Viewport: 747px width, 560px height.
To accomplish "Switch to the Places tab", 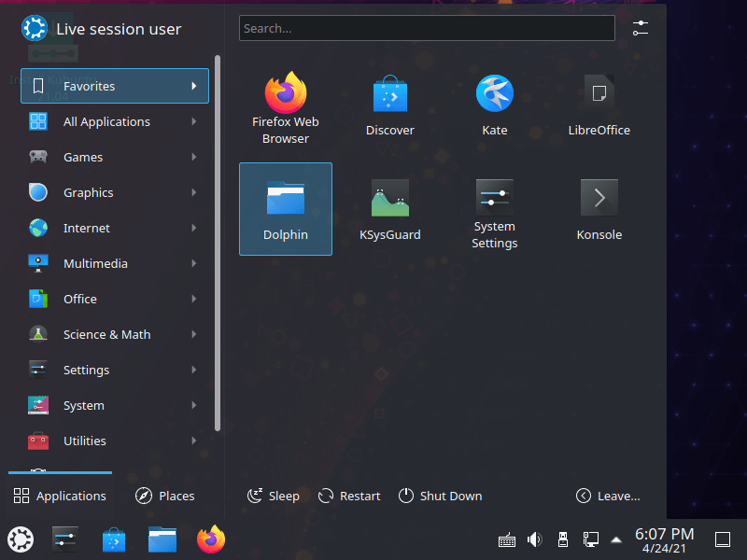I will coord(165,496).
